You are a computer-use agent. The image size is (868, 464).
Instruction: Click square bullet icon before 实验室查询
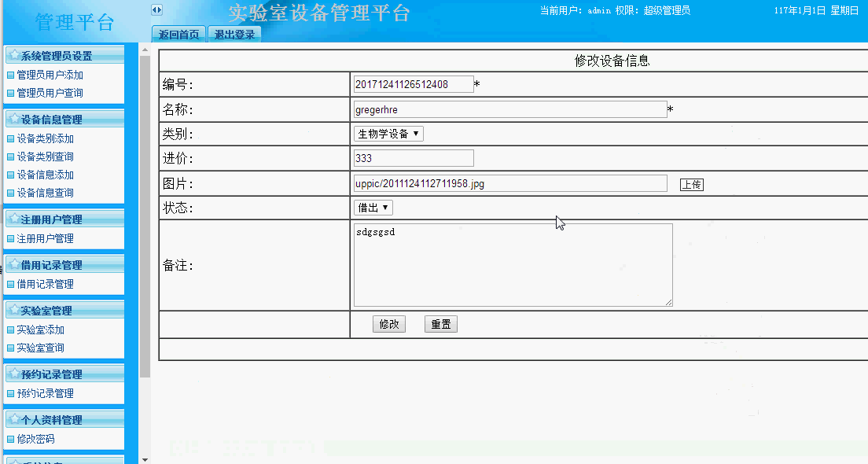pyautogui.click(x=10, y=348)
